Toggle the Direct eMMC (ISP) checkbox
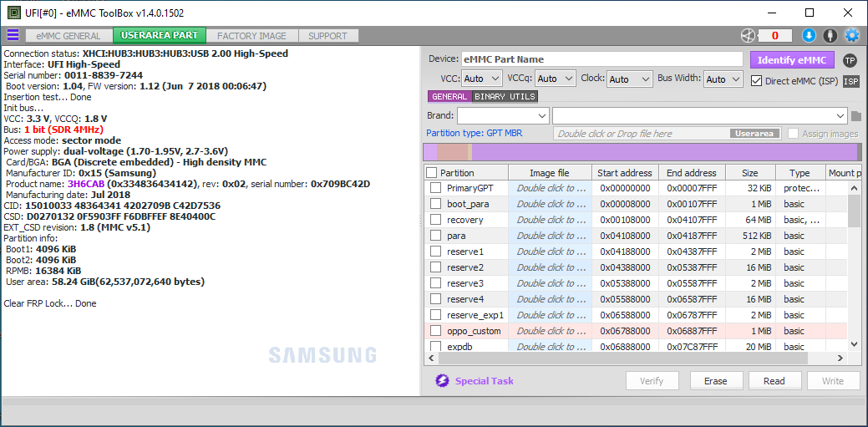Viewport: 868px width, 427px height. pyautogui.click(x=757, y=81)
